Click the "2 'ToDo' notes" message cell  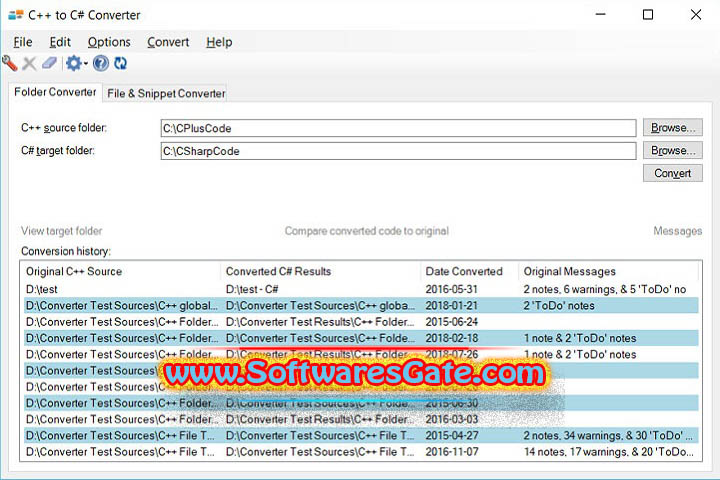tap(559, 305)
